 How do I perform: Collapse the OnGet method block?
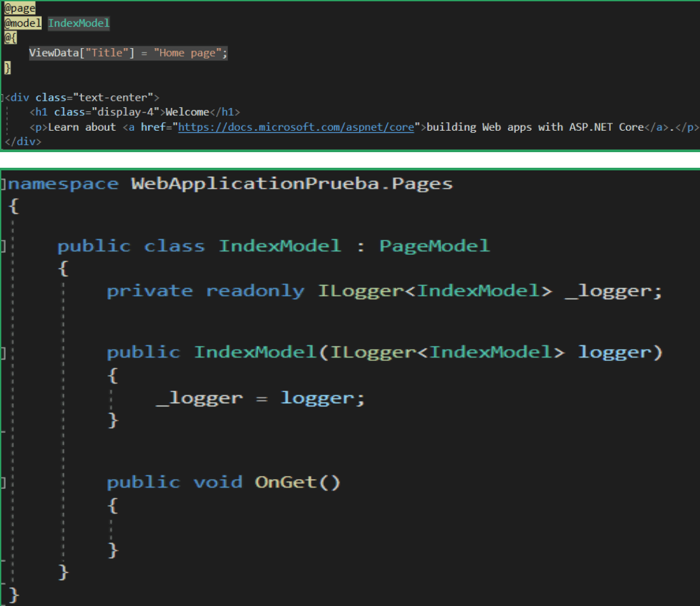4,482
